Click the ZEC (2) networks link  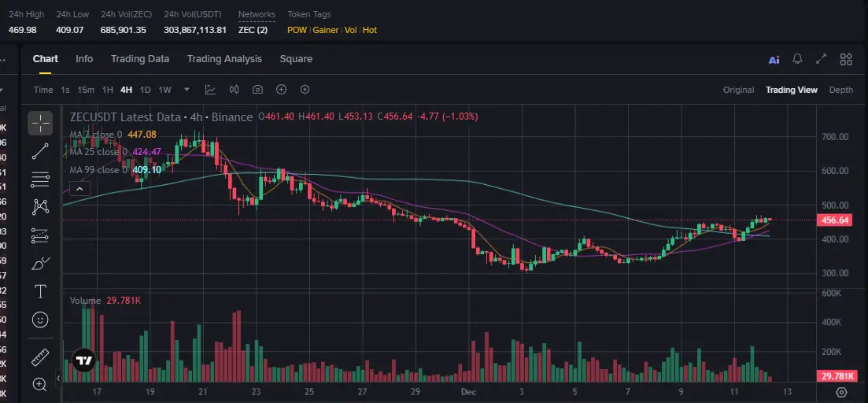pyautogui.click(x=253, y=30)
